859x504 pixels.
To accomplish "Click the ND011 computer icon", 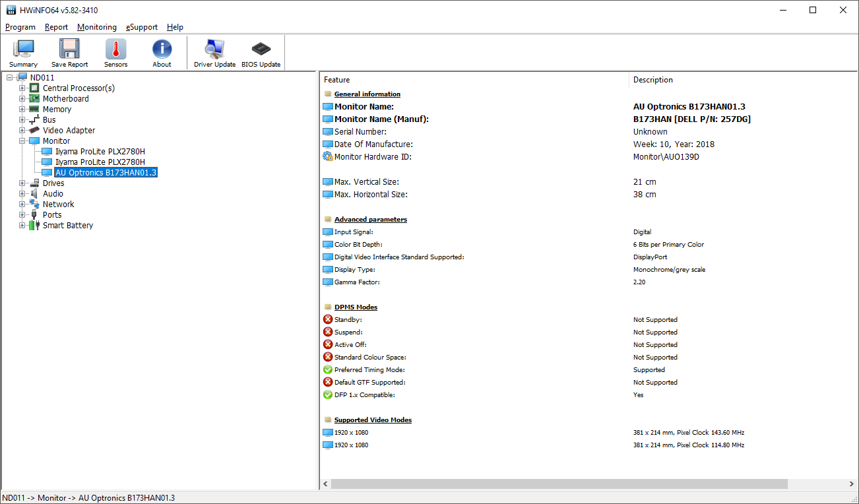I will (22, 78).
